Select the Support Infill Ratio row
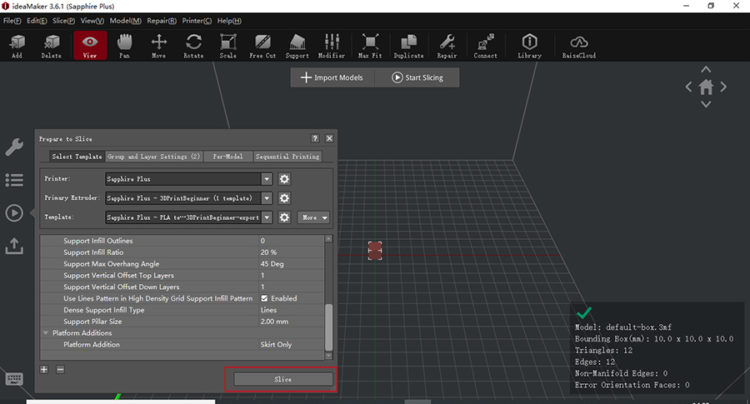 [x=182, y=252]
